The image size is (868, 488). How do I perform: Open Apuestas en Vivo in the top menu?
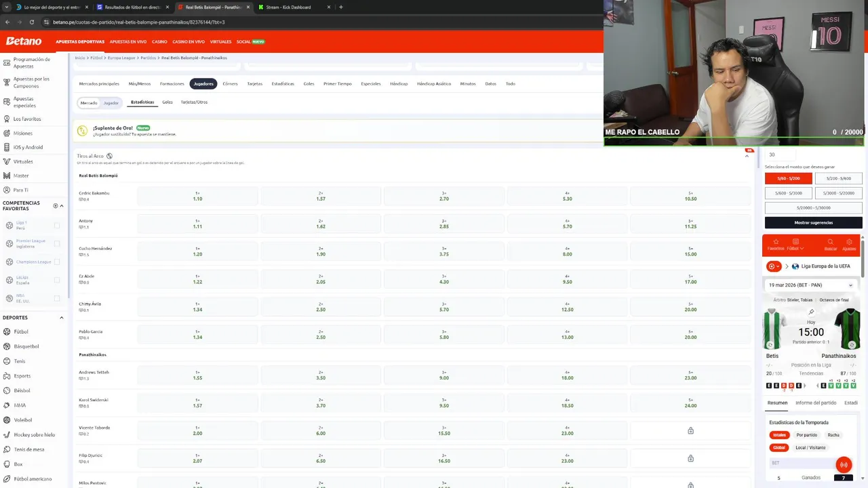point(128,41)
